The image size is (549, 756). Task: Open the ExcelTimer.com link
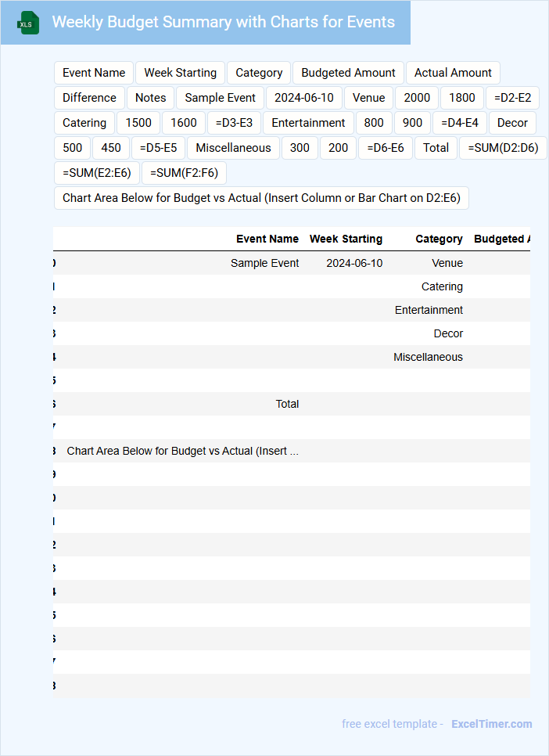tap(492, 724)
